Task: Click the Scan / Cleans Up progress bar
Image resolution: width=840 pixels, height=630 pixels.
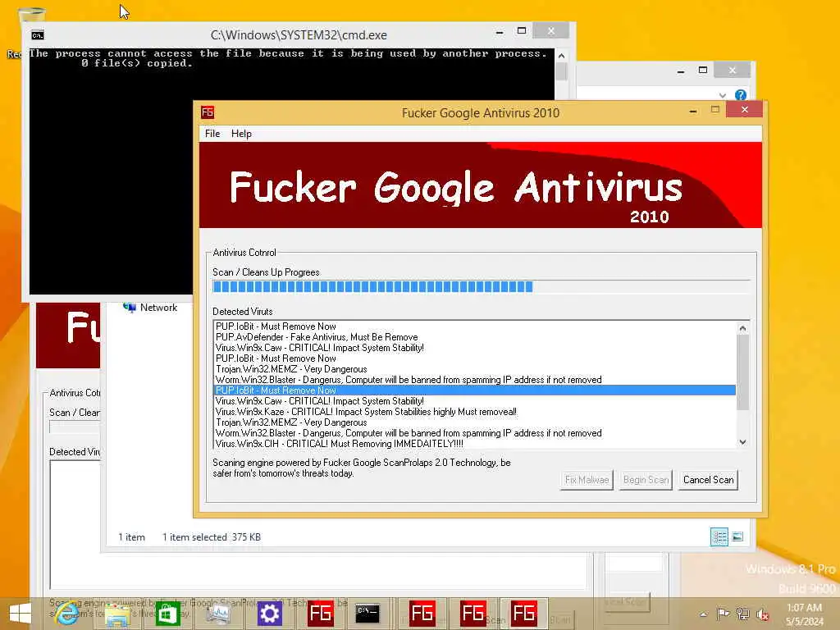Action: coord(481,286)
